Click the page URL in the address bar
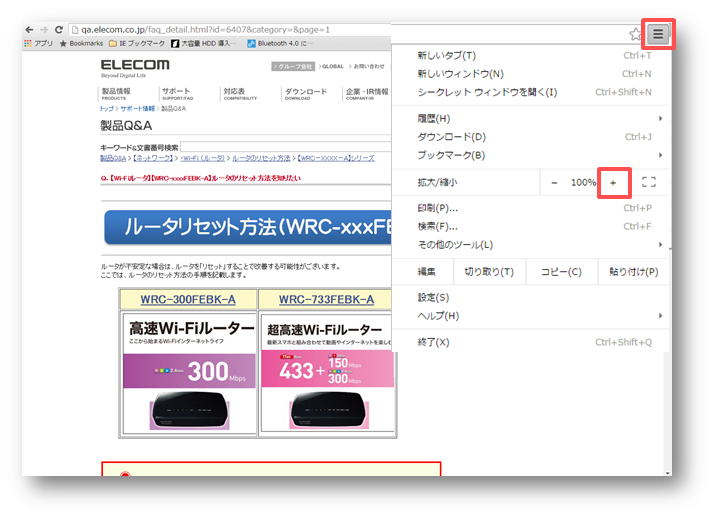Image resolution: width=714 pixels, height=518 pixels. [205, 30]
